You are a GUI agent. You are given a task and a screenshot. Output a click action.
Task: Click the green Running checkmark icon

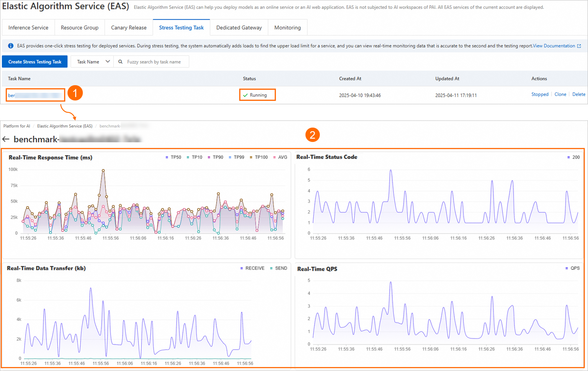245,95
